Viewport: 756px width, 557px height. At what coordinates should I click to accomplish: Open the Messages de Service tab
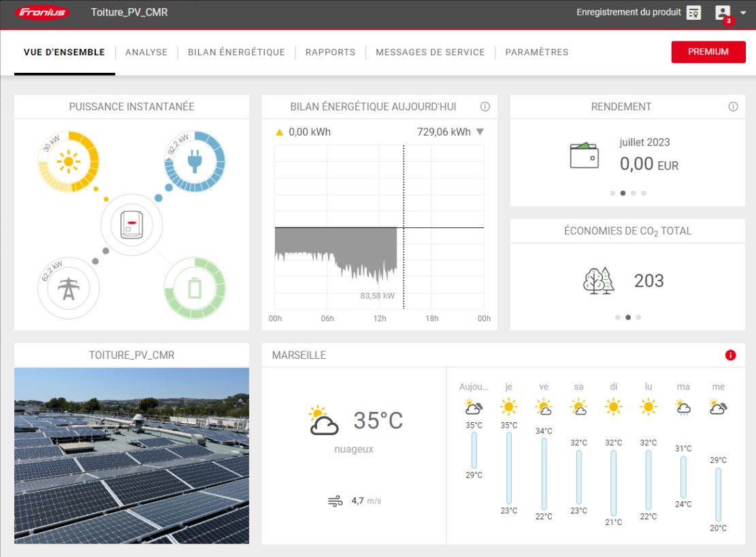(x=430, y=52)
